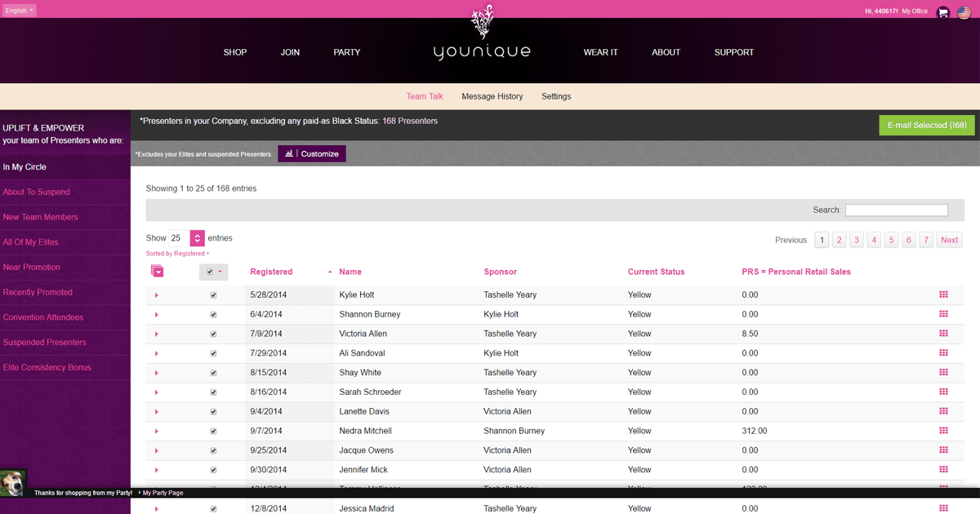Image resolution: width=980 pixels, height=514 pixels.
Task: Open grid actions for Victoria Allen row
Action: tap(944, 334)
